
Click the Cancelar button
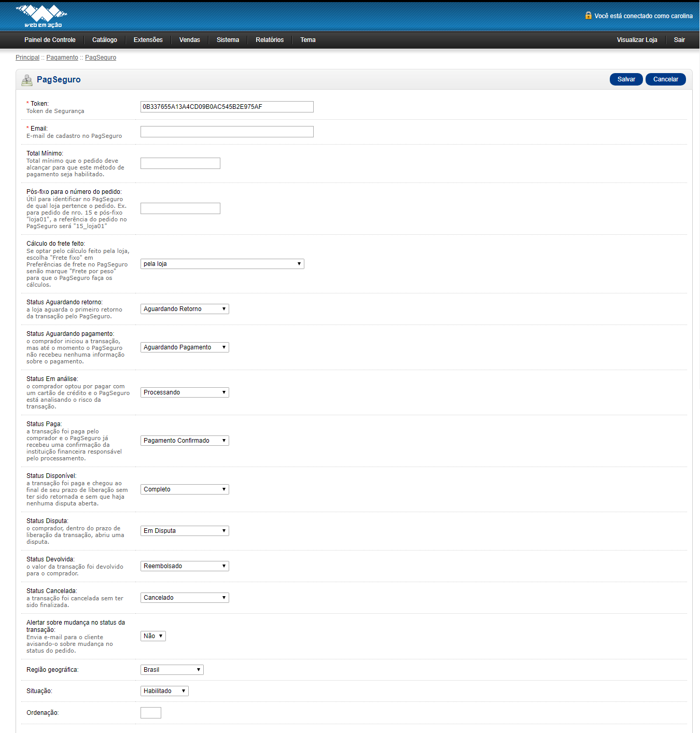[666, 79]
